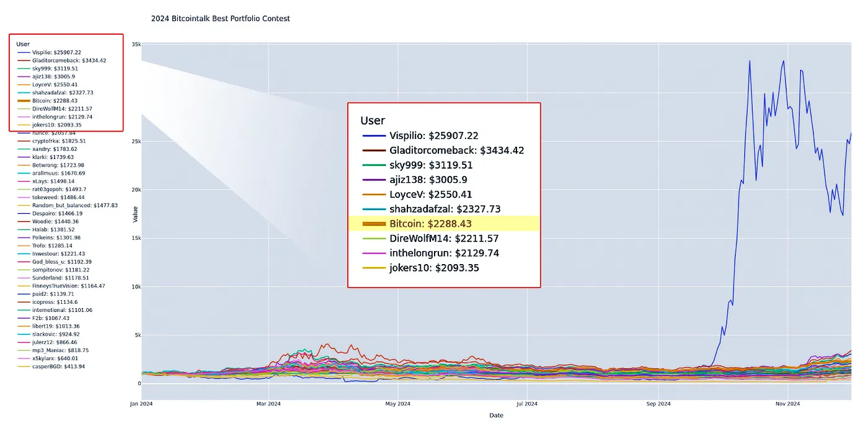Image resolution: width=868 pixels, height=434 pixels.
Task: Click the libert19 legend entry
Action: click(49, 326)
